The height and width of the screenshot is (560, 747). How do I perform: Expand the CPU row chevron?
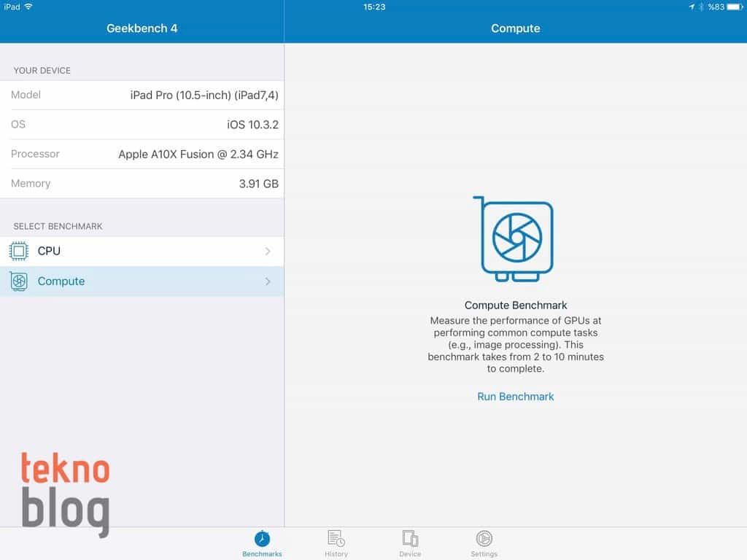(x=268, y=252)
